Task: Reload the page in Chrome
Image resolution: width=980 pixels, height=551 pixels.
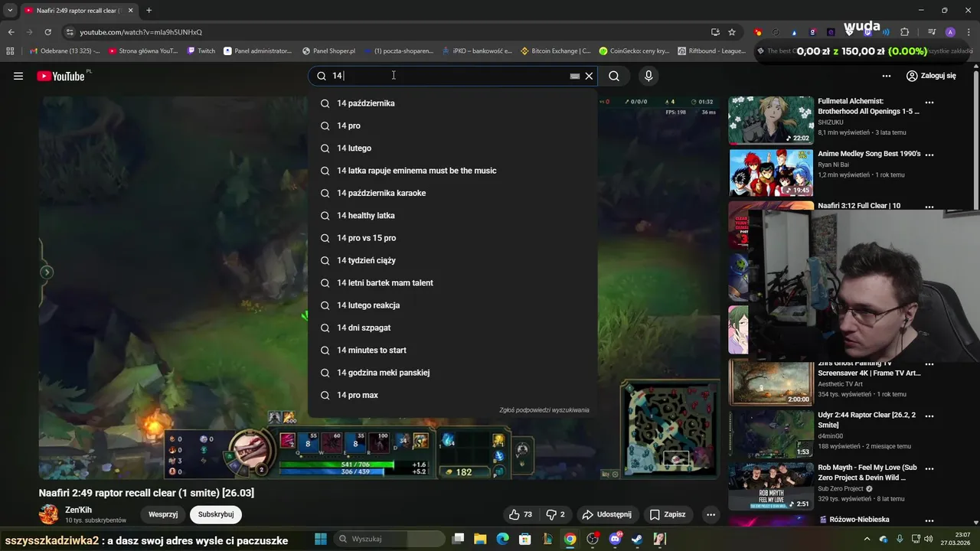Action: point(47,32)
